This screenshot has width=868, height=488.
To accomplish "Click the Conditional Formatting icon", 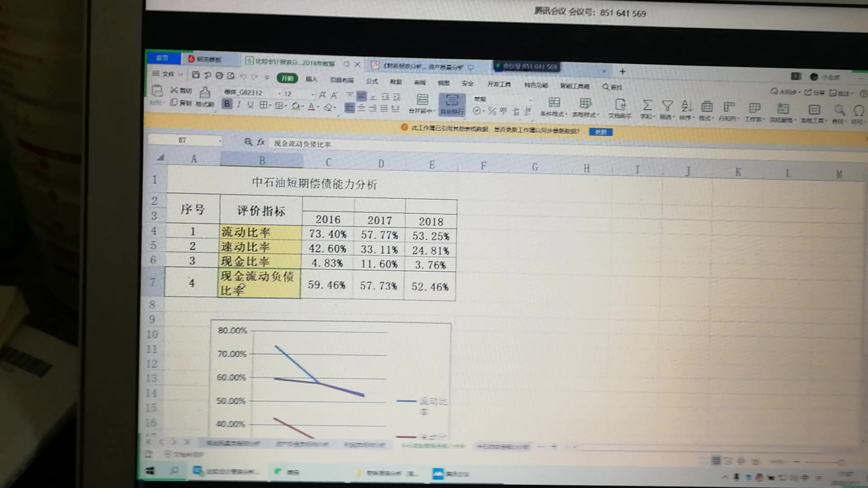I will [554, 103].
